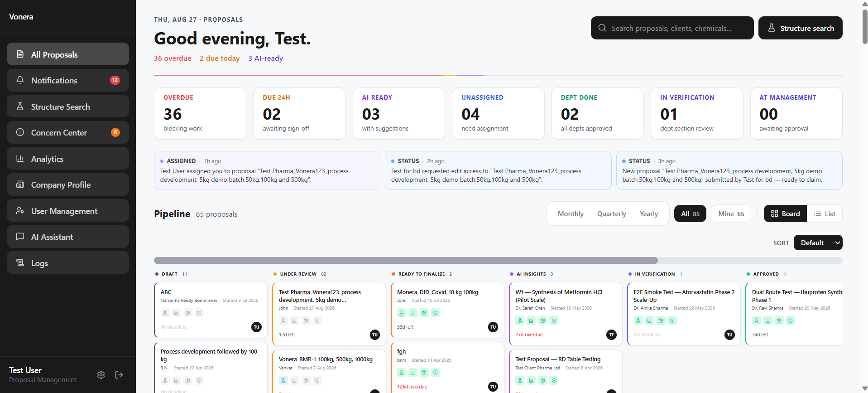Select the Monthly period filter
868x393 pixels.
tap(571, 213)
